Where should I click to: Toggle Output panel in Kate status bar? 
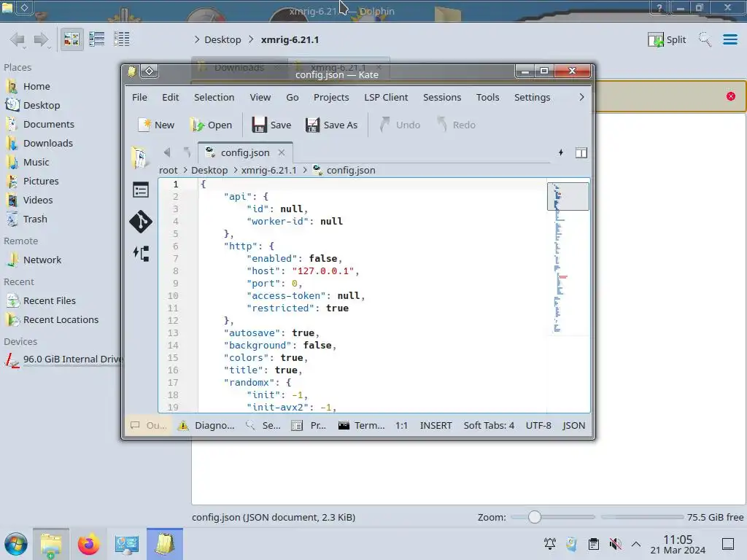149,425
